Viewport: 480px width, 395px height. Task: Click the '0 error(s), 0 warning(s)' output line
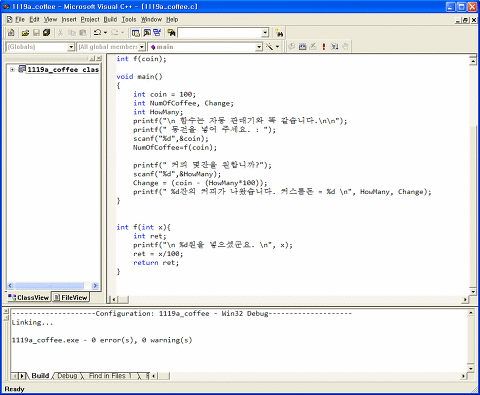[102, 340]
